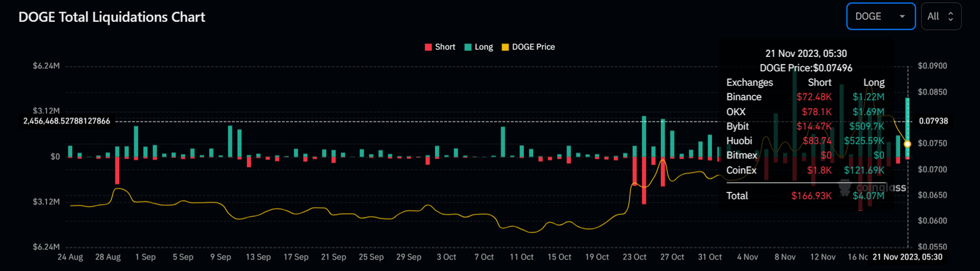Click the 0.07938 price axis label
The height and width of the screenshot is (271, 980).
coord(932,121)
